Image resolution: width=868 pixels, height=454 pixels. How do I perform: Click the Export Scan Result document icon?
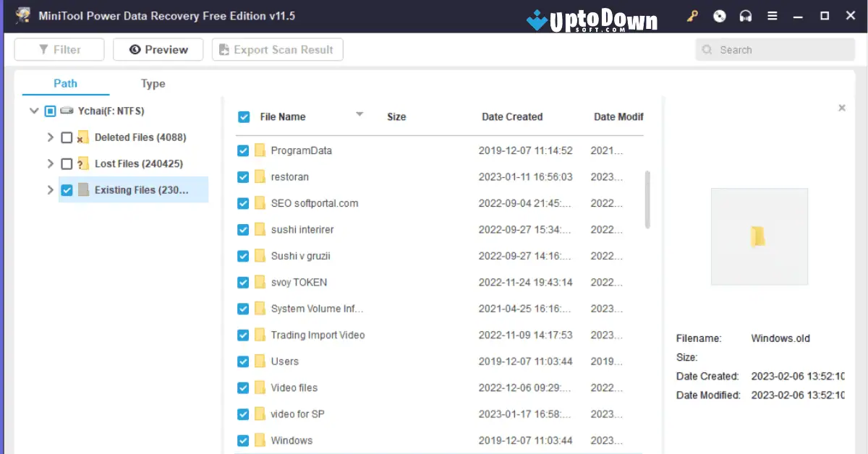222,49
